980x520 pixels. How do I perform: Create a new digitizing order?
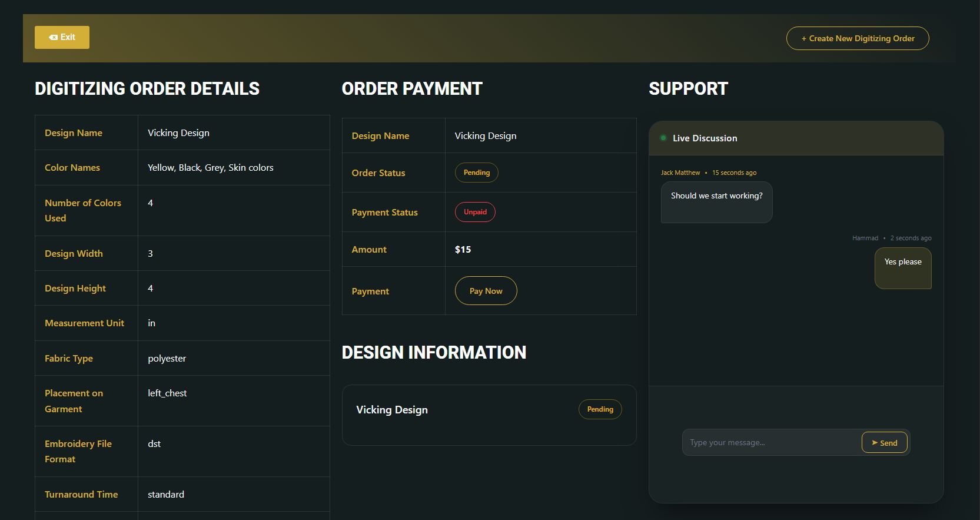858,38
